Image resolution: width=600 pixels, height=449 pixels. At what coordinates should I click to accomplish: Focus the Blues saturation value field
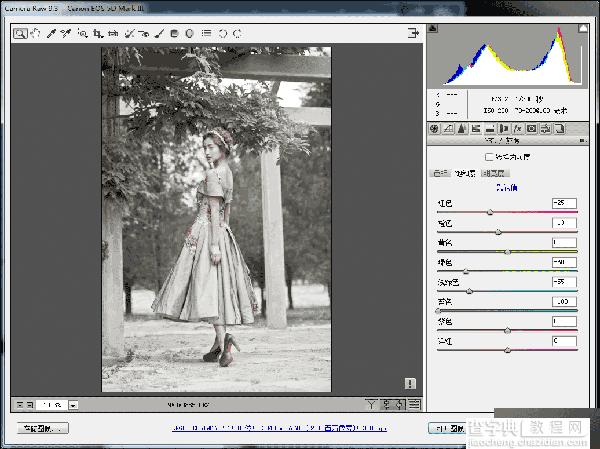[x=564, y=302]
